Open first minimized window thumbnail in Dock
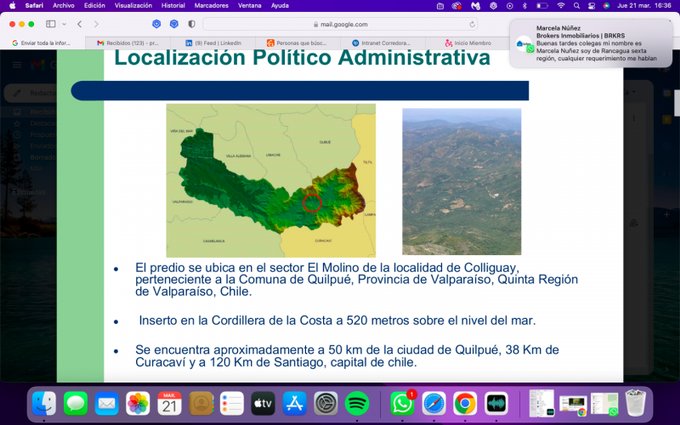 click(x=542, y=403)
